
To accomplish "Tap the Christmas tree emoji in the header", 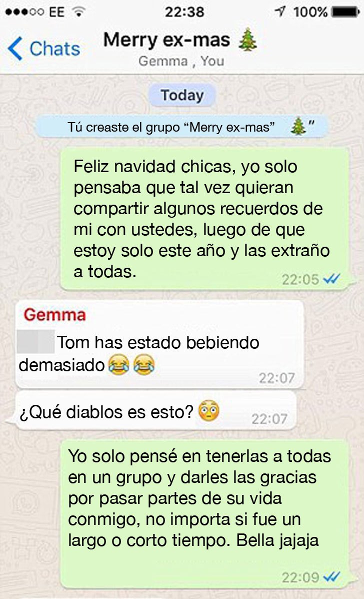I will (247, 40).
